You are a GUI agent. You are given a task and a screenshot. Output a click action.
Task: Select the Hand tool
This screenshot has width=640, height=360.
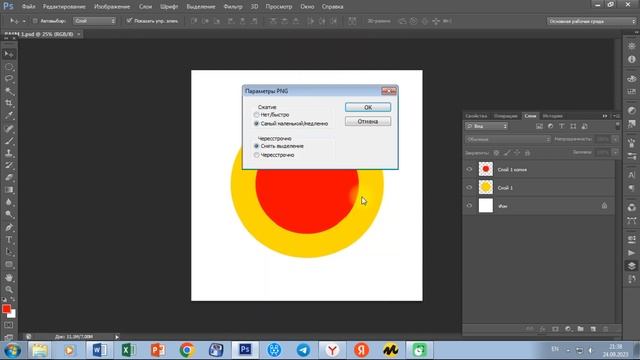(x=9, y=278)
